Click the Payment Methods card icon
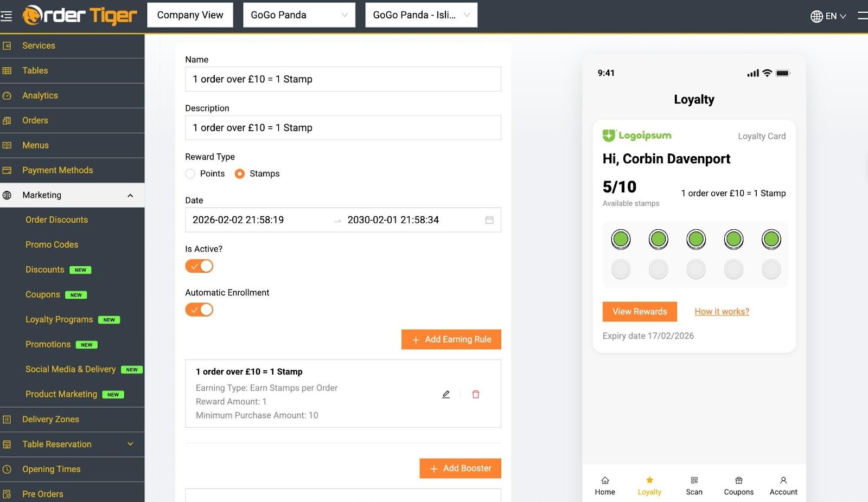The width and height of the screenshot is (868, 502). [7, 170]
